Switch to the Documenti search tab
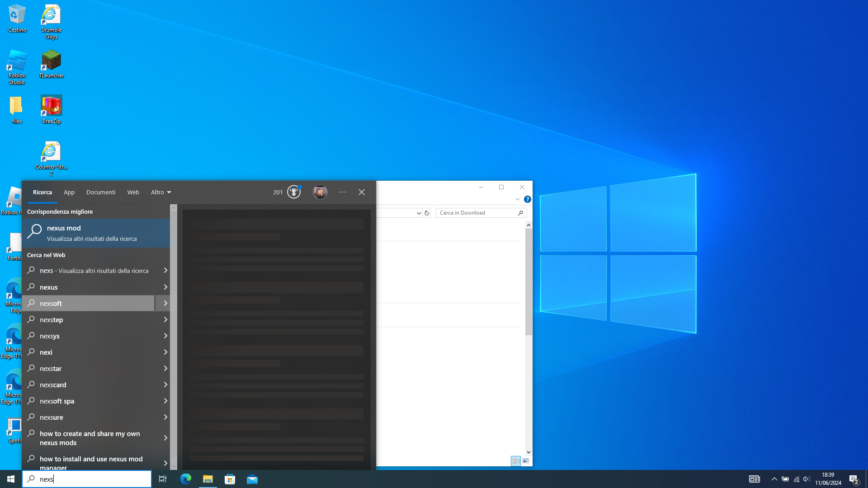The height and width of the screenshot is (488, 868). [x=101, y=192]
